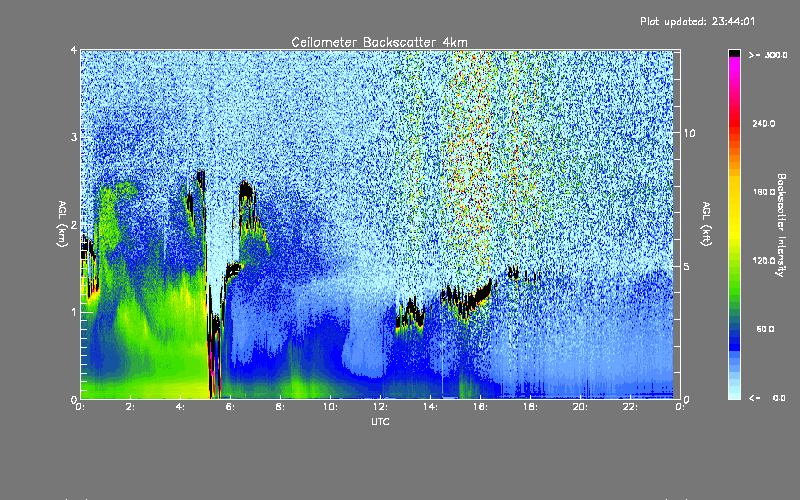The width and height of the screenshot is (800, 500).
Task: Click the "6:" UTC time tick label
Action: pos(231,407)
